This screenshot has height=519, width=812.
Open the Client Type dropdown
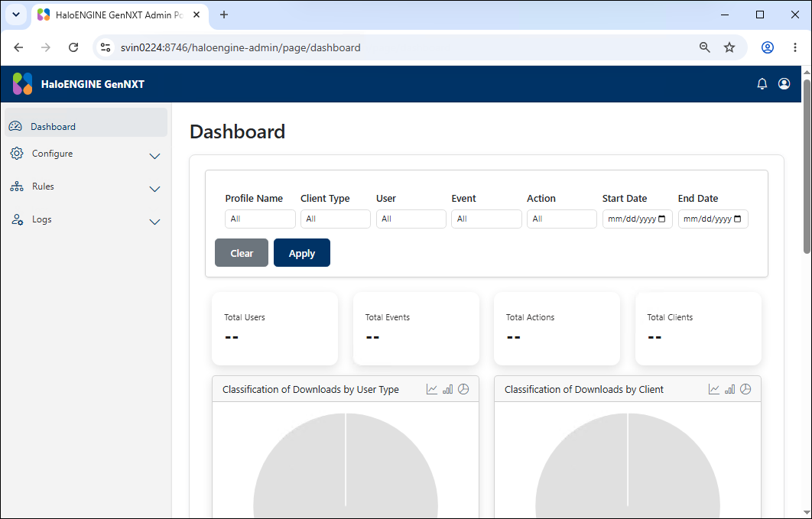[x=336, y=219]
